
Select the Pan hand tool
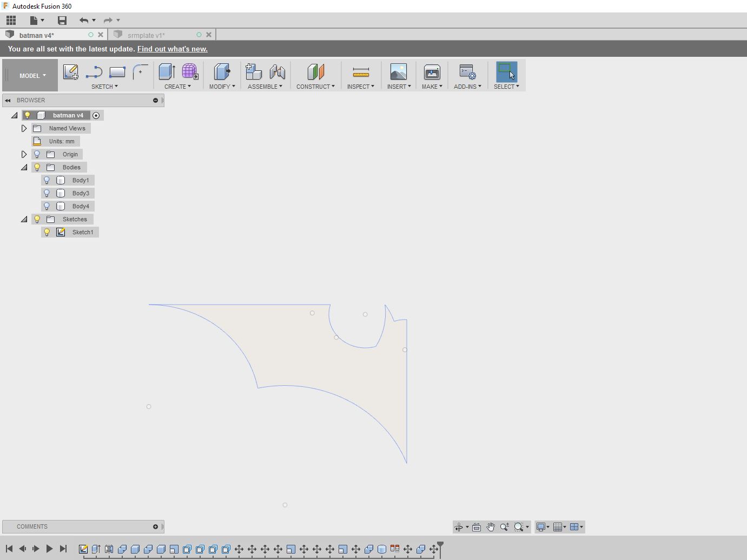click(x=491, y=527)
